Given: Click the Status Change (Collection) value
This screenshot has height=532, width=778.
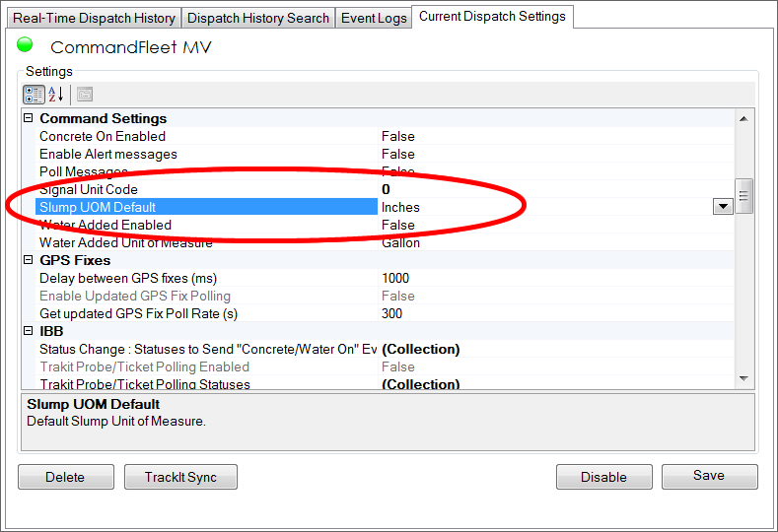Looking at the screenshot, I should [x=421, y=349].
